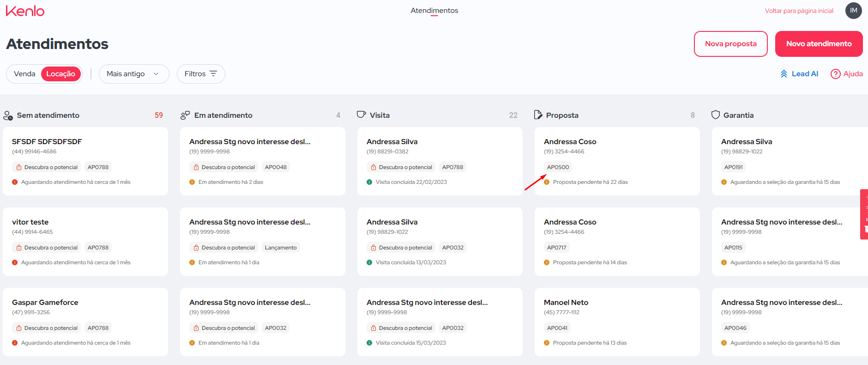Open the SFSDF SDFSDFSDF card
This screenshot has height=365, width=868.
pos(85,161)
